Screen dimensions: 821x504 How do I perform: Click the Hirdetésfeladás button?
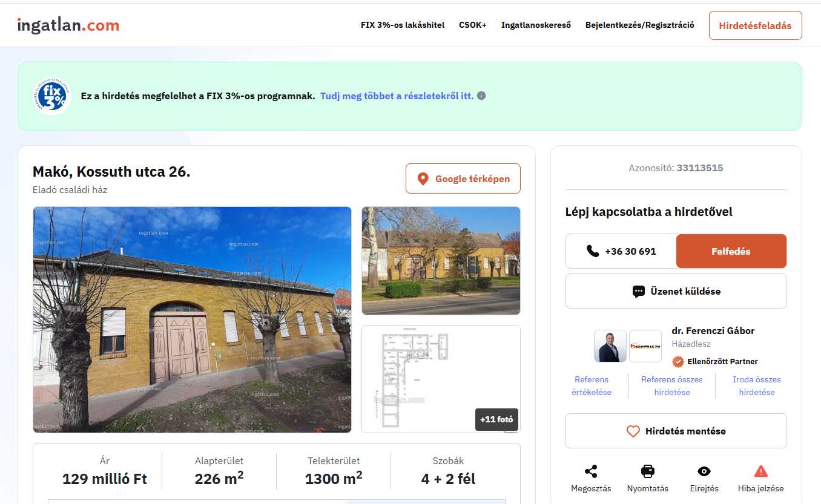[x=755, y=25]
